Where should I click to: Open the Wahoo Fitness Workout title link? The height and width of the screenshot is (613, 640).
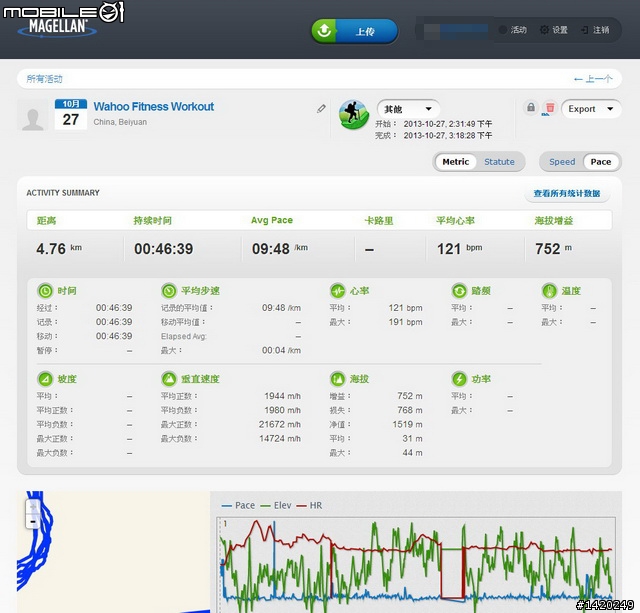click(x=153, y=107)
